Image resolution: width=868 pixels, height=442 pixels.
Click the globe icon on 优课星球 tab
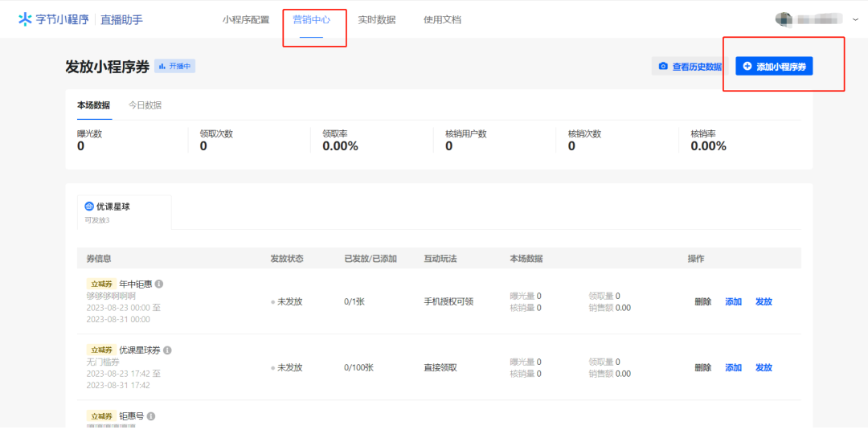pos(89,207)
